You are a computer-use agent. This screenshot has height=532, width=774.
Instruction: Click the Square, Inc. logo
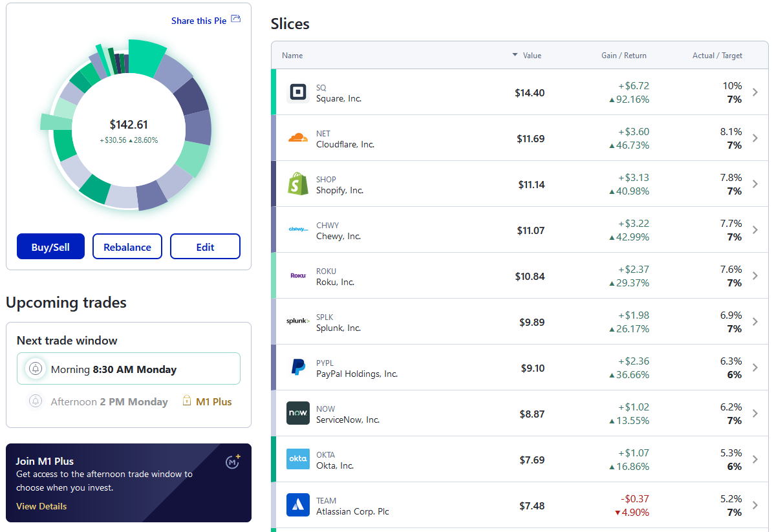[x=297, y=92]
